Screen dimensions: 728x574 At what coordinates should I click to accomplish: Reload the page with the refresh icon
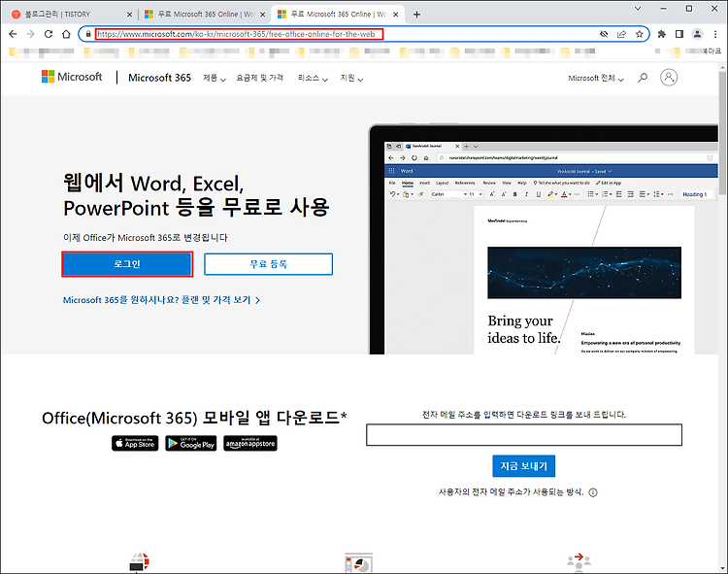point(49,34)
